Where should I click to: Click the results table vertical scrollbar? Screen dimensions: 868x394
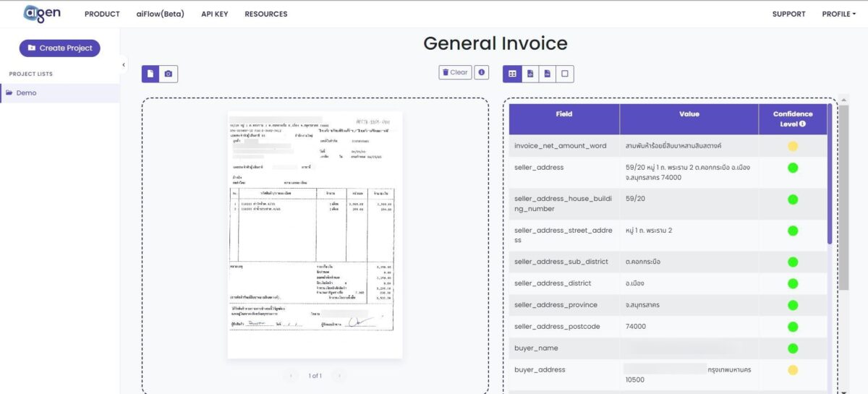click(843, 217)
